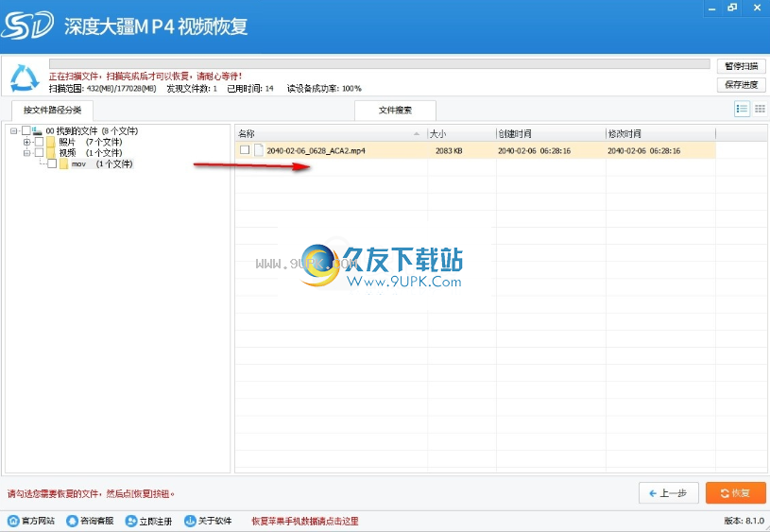Click the 暂停扫描 button

pyautogui.click(x=742, y=66)
